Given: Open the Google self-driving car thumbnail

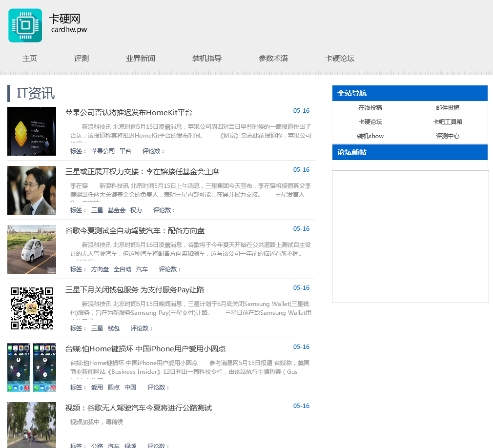Looking at the screenshot, I should click(x=32, y=249).
